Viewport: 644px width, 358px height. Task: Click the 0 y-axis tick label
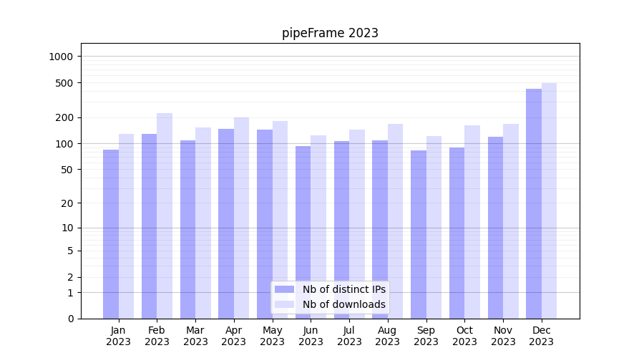(70, 319)
